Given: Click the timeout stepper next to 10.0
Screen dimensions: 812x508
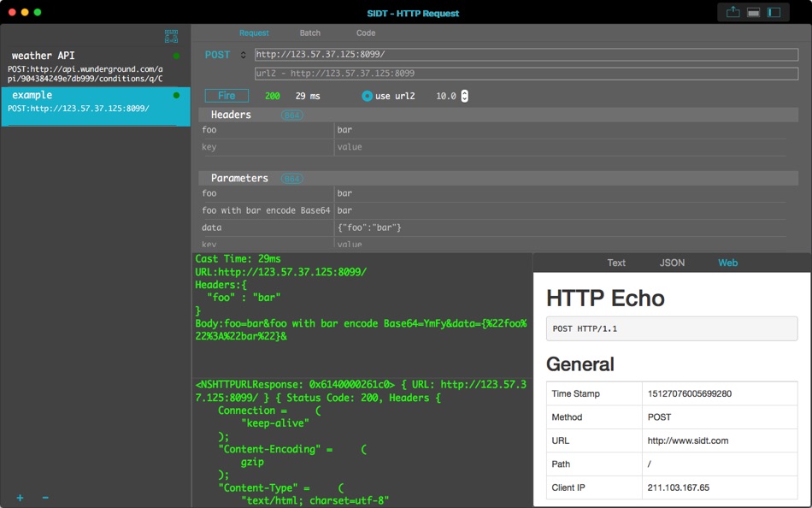Looking at the screenshot, I should tap(464, 96).
